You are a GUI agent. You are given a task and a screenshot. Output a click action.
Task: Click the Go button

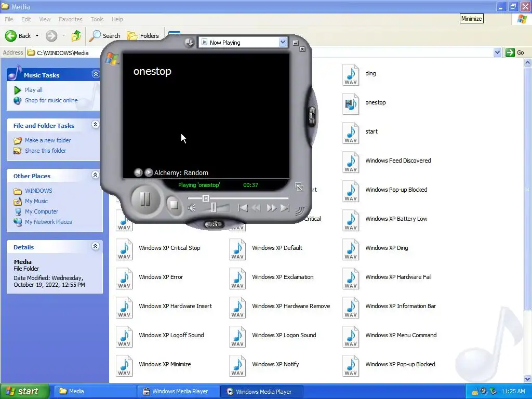[x=515, y=52]
